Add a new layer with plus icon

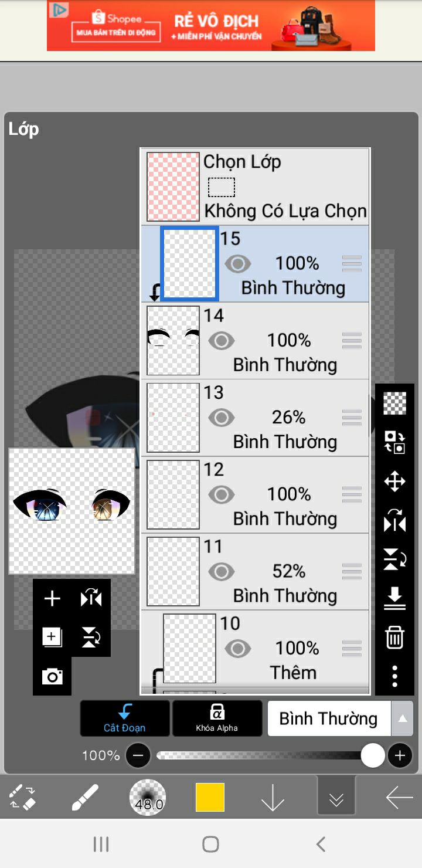(x=52, y=598)
